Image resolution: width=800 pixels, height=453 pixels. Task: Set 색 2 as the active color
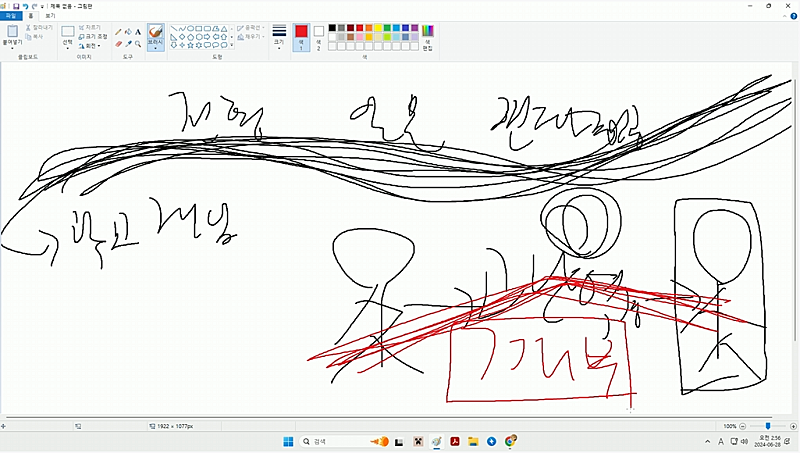coord(319,35)
